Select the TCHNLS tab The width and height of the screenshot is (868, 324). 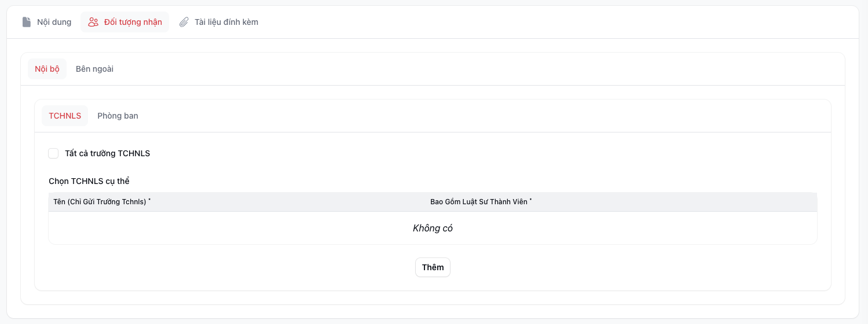[x=65, y=116]
